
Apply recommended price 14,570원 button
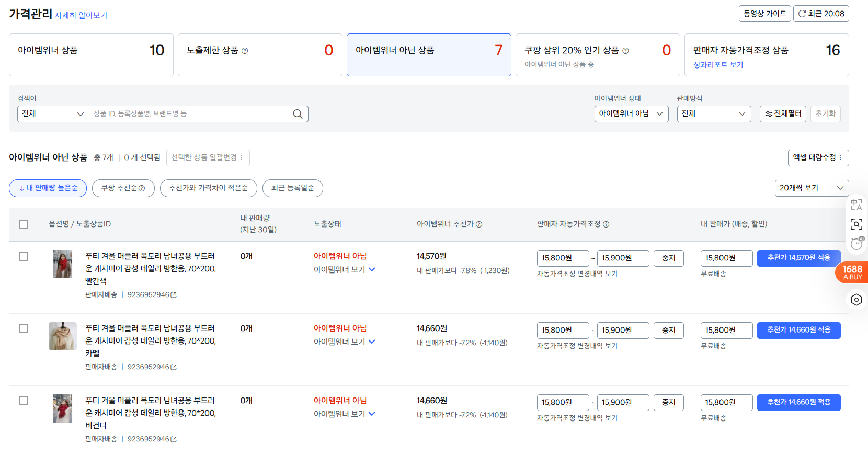coord(798,258)
